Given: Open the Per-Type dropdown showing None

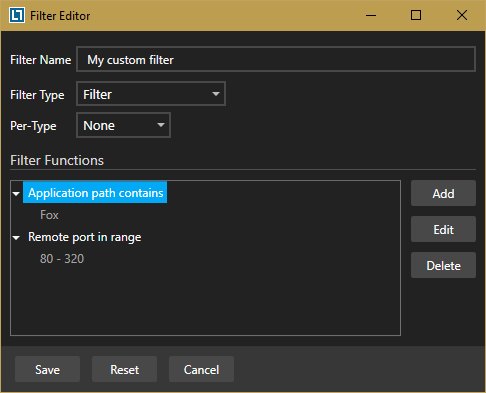Looking at the screenshot, I should coord(124,125).
